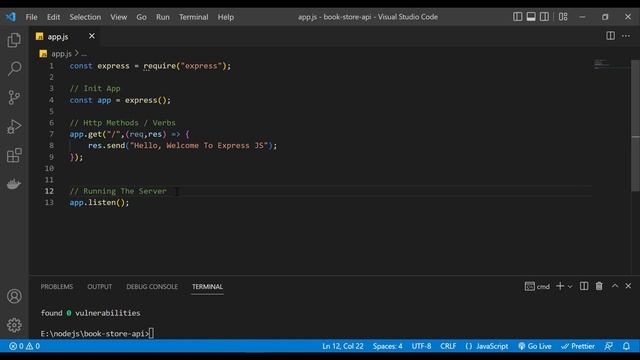This screenshot has height=360, width=640.
Task: Kill terminal with trash icon
Action: 599,286
